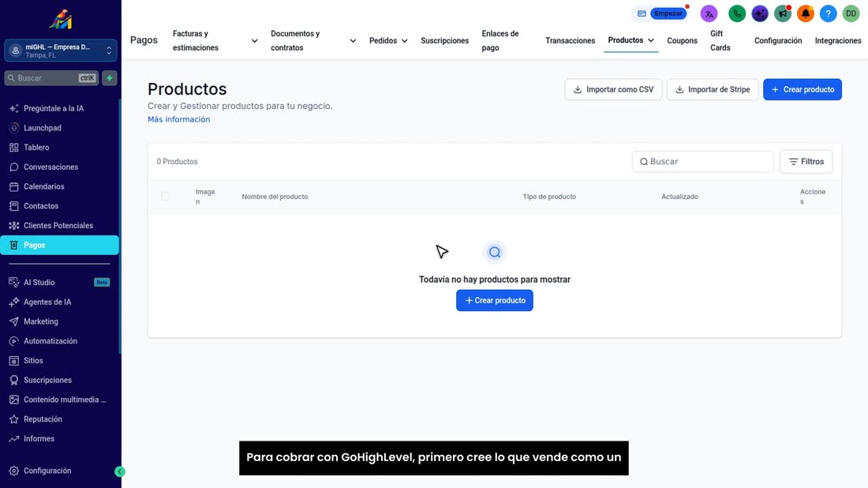Open the blue help question icon
This screenshot has width=868, height=488.
pos(828,13)
